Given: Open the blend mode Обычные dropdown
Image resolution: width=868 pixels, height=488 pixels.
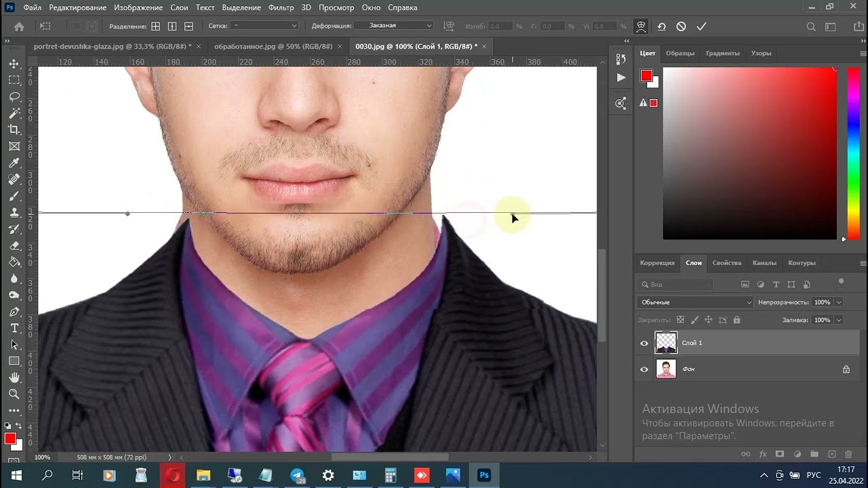Looking at the screenshot, I should point(695,302).
